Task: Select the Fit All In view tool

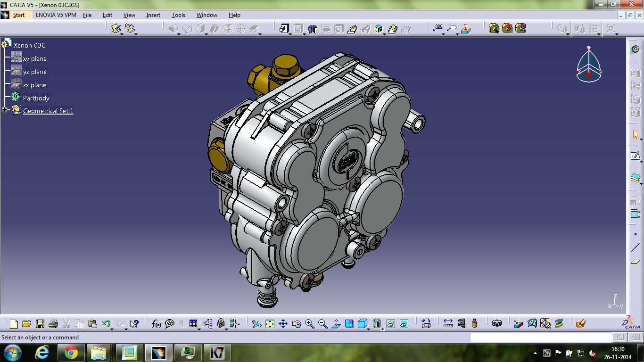Action: 270,324
